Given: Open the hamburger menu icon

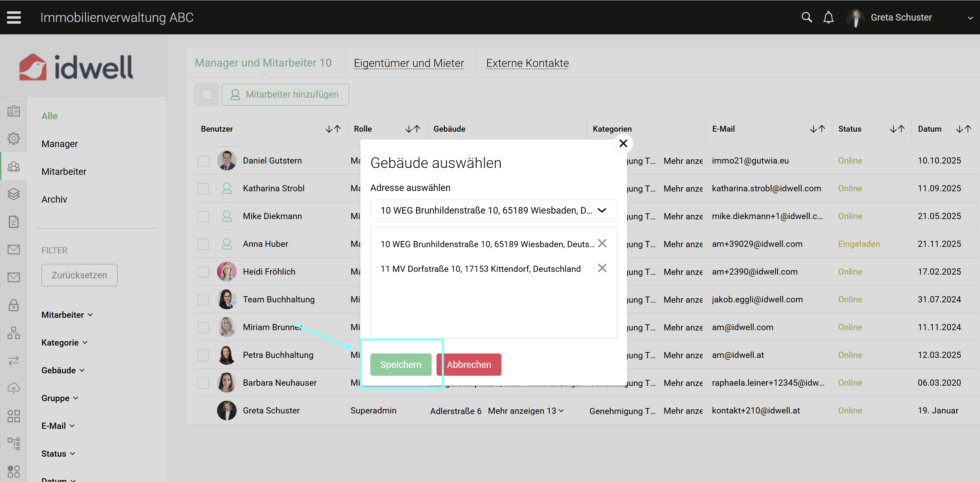Looking at the screenshot, I should (x=14, y=17).
